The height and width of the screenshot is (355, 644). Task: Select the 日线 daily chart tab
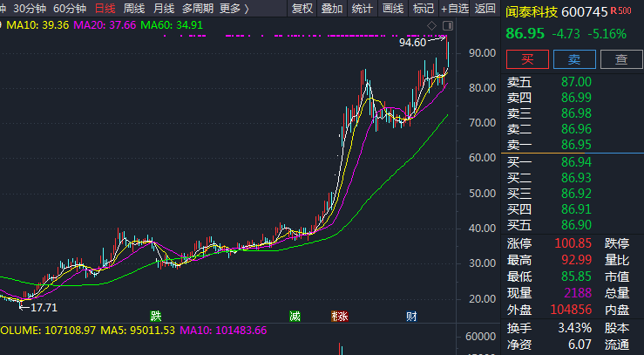pos(105,8)
